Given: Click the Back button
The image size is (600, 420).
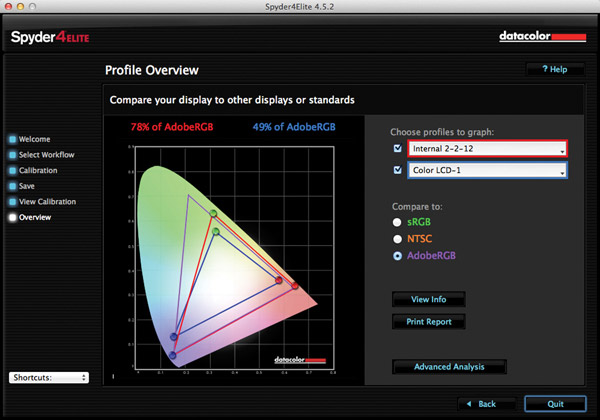Looking at the screenshot, I should tap(487, 404).
